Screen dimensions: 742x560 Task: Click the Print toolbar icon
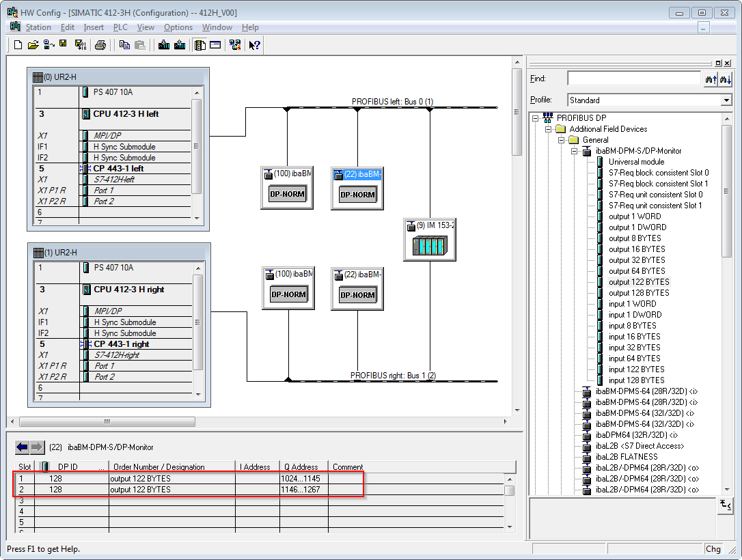click(x=100, y=45)
